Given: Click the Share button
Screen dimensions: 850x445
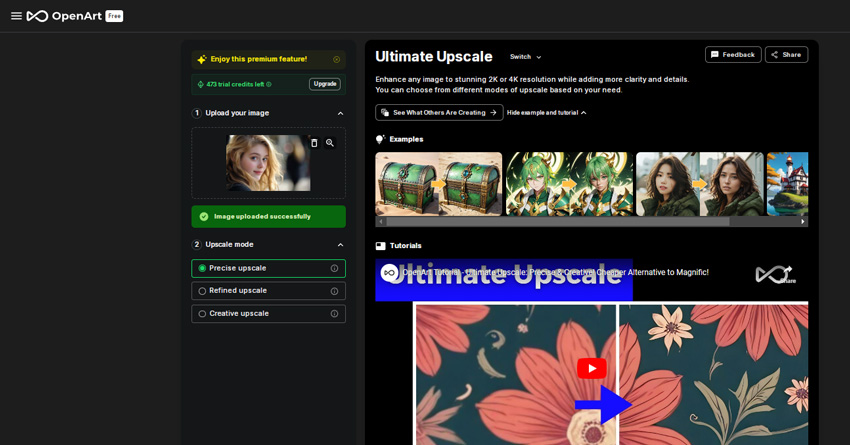Looking at the screenshot, I should tap(786, 55).
